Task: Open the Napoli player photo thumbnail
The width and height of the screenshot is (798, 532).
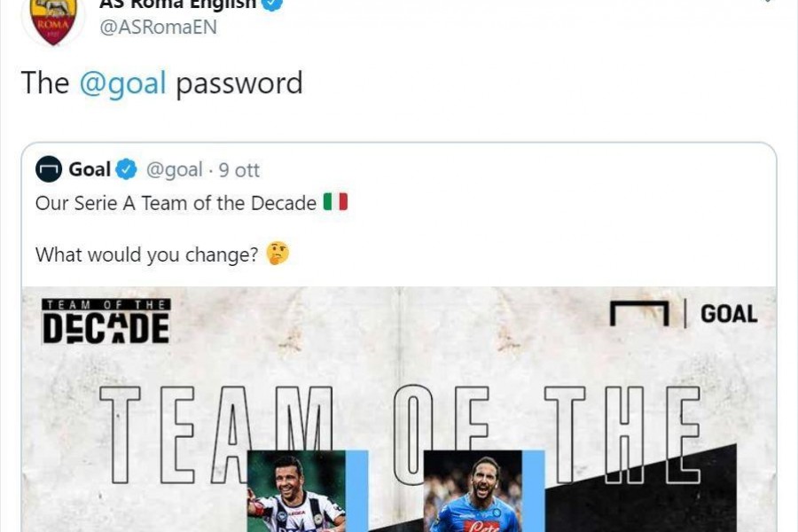Action: [473, 491]
